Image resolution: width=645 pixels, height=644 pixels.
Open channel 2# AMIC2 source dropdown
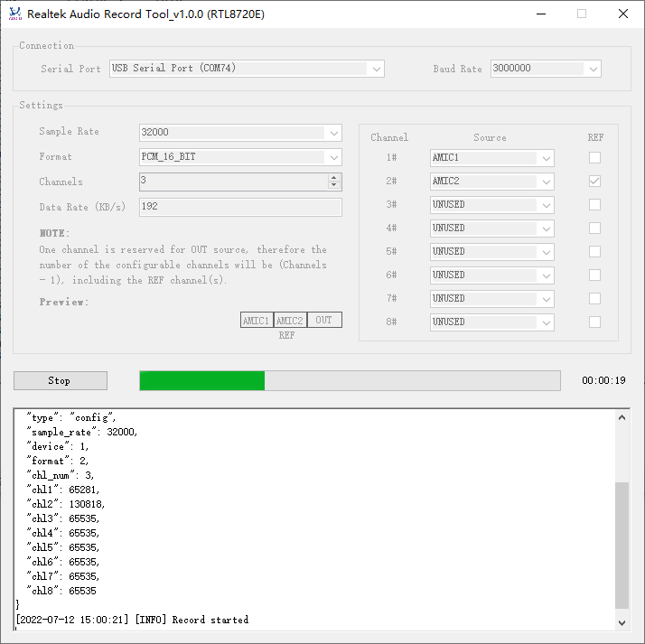491,182
